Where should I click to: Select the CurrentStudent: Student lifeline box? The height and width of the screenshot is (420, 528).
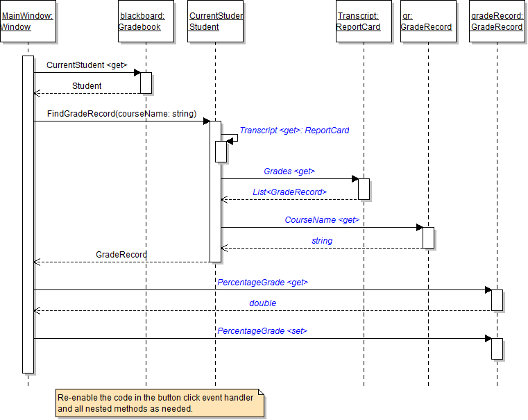click(x=215, y=22)
